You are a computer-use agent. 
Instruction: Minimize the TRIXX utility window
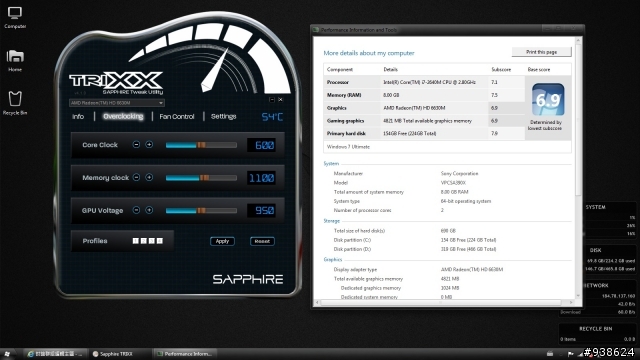pos(272,99)
